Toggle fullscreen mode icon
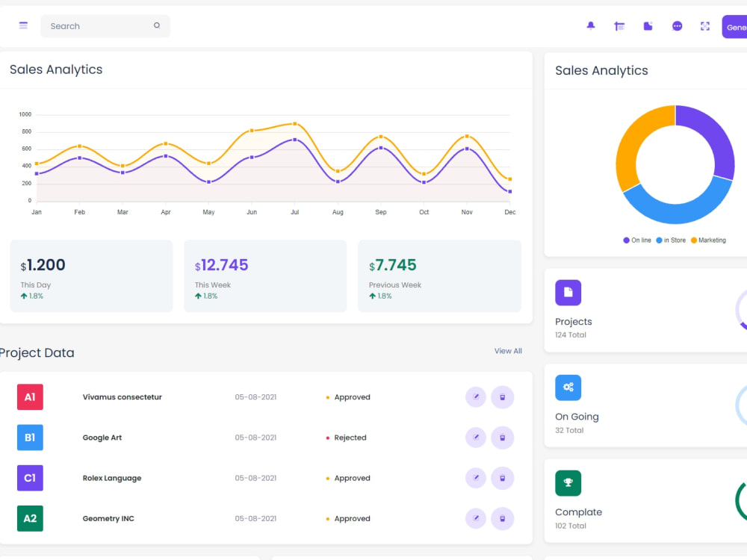 pos(705,26)
